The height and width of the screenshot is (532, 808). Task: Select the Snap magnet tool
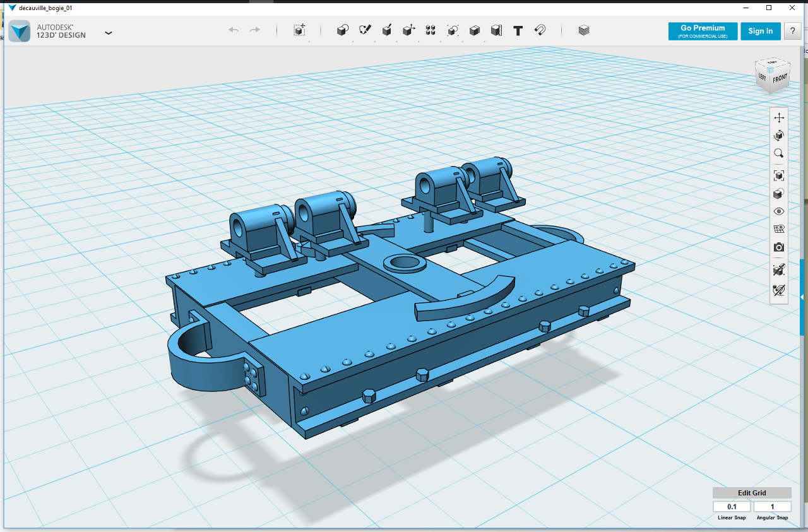click(x=540, y=30)
